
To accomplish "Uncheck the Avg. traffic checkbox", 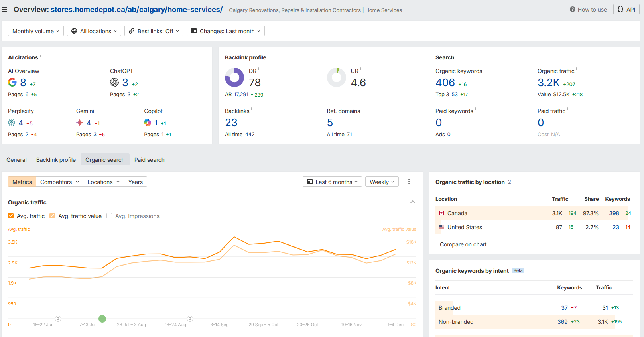I will (x=11, y=216).
